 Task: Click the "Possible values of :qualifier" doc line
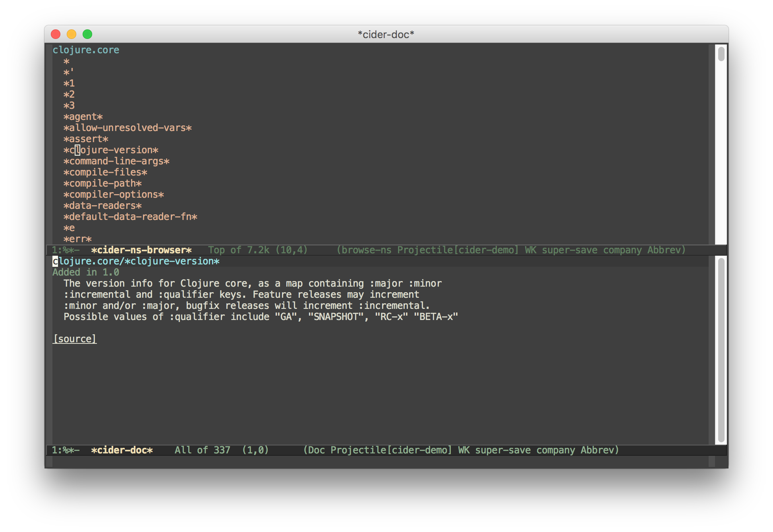(261, 317)
